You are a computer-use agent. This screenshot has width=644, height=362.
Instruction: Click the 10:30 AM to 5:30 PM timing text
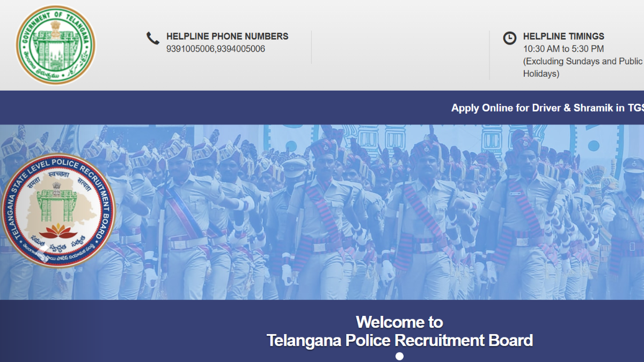click(563, 49)
